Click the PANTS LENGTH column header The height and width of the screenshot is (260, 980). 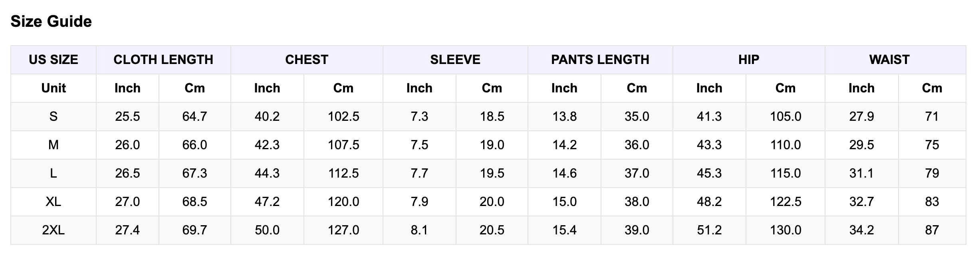[600, 60]
